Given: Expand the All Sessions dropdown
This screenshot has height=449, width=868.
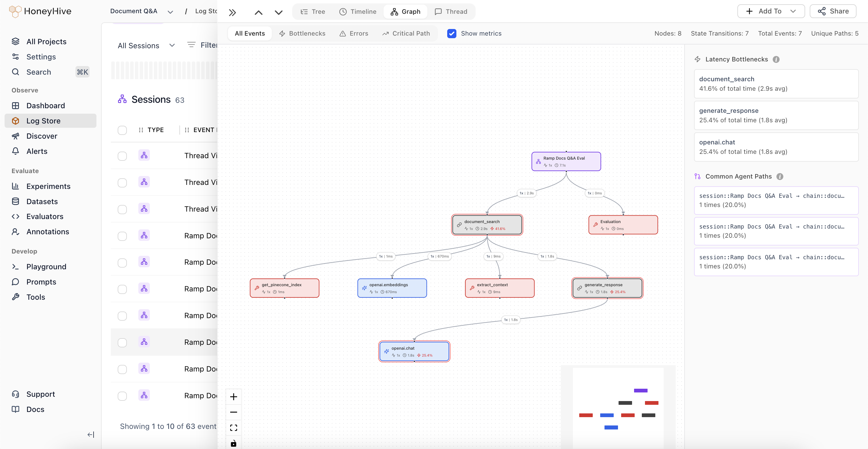Looking at the screenshot, I should [x=146, y=46].
